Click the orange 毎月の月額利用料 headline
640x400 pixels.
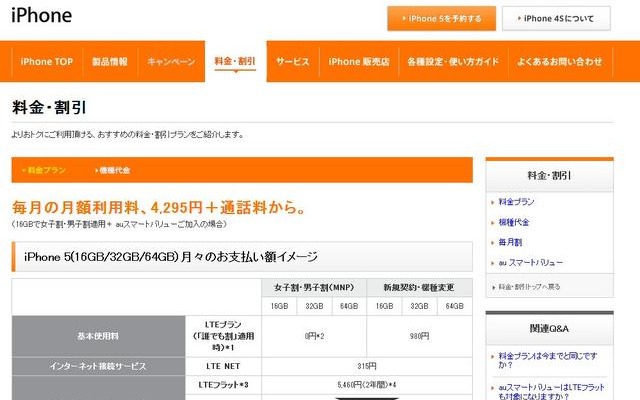159,208
